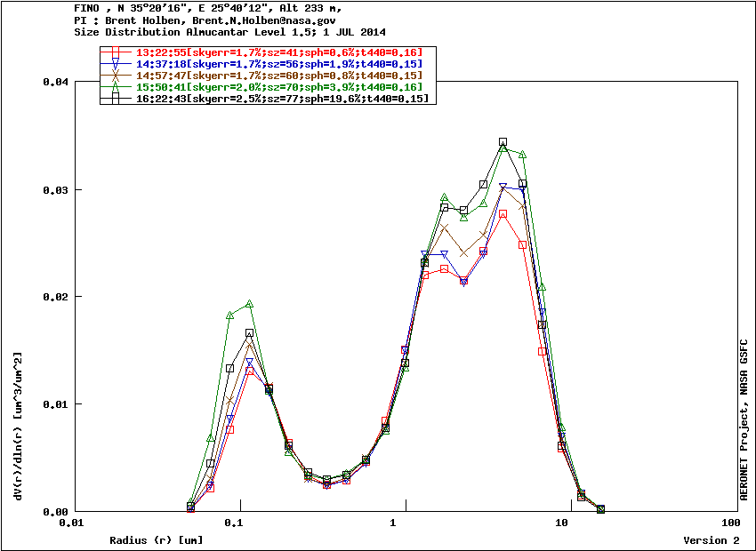Viewport: 756px width, 551px height.
Task: Click the Radius (r) [um] axis label
Action: pyautogui.click(x=157, y=540)
